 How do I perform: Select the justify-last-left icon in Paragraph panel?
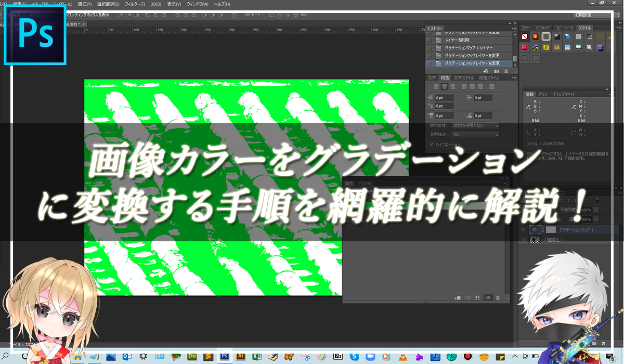pos(464,87)
